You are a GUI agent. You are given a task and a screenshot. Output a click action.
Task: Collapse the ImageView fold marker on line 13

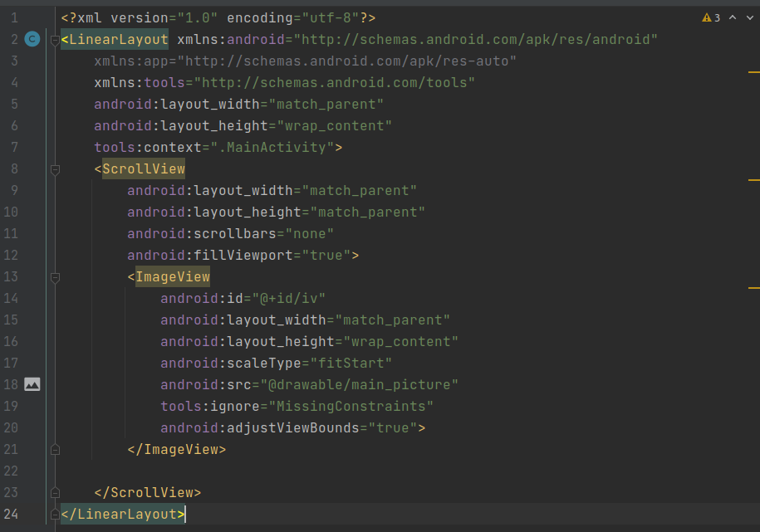(x=56, y=278)
